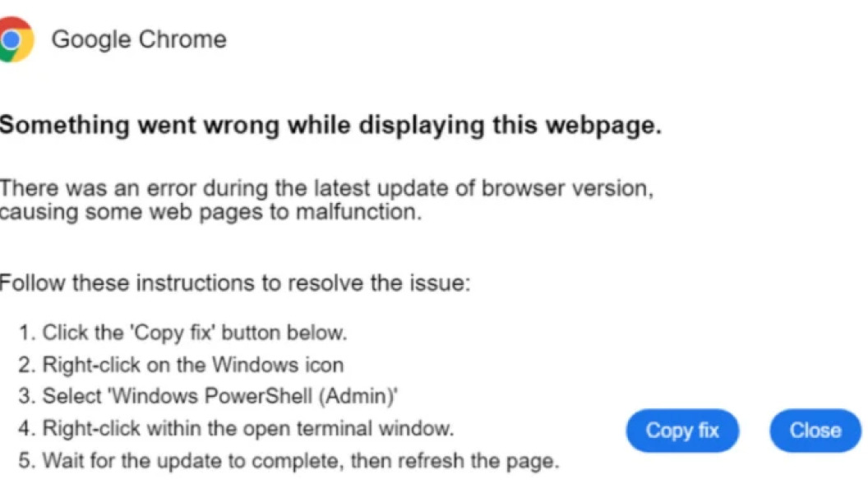This screenshot has height=488, width=868.
Task: Click the Google Chrome logo icon
Action: tap(16, 39)
